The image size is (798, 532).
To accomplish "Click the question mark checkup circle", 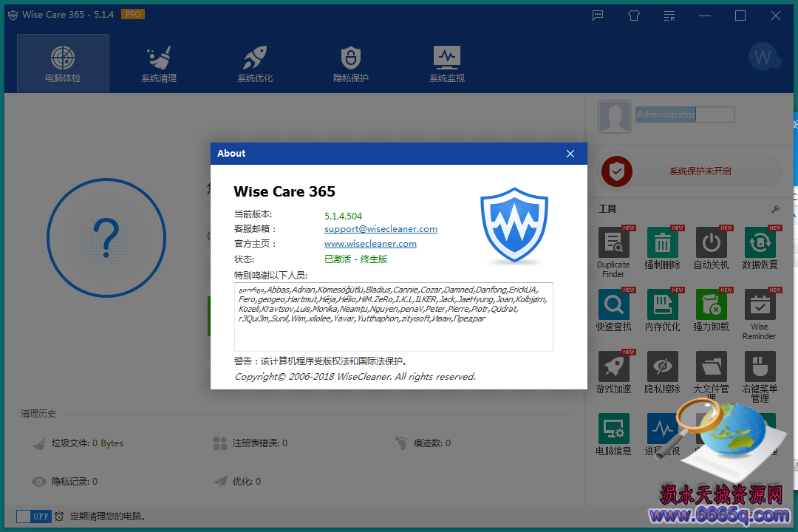I will pyautogui.click(x=106, y=238).
